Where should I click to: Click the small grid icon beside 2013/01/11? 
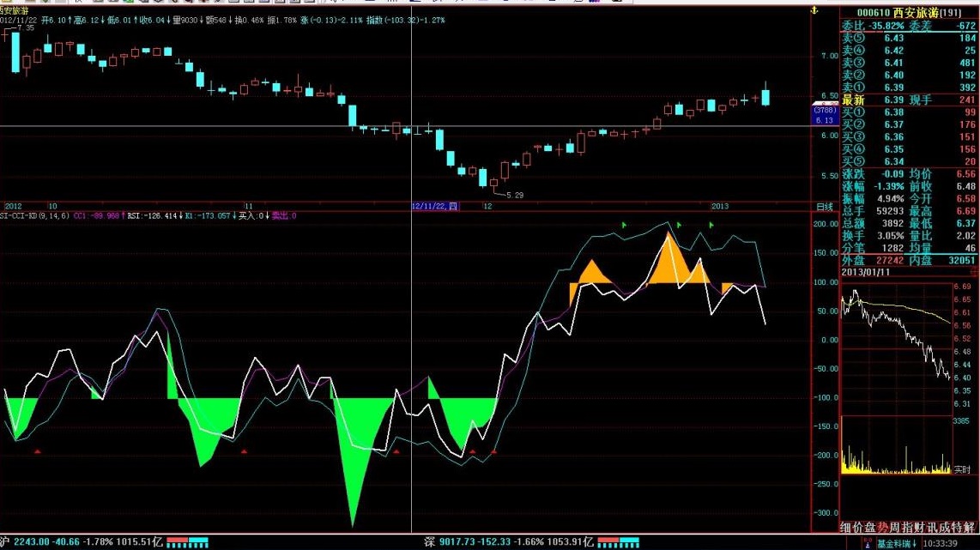pos(973,271)
